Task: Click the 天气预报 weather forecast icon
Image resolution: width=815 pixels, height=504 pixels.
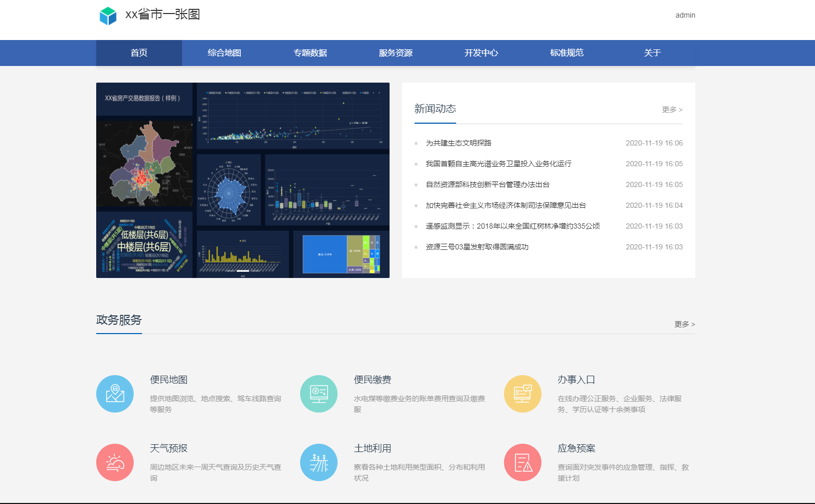Action: 115,462
